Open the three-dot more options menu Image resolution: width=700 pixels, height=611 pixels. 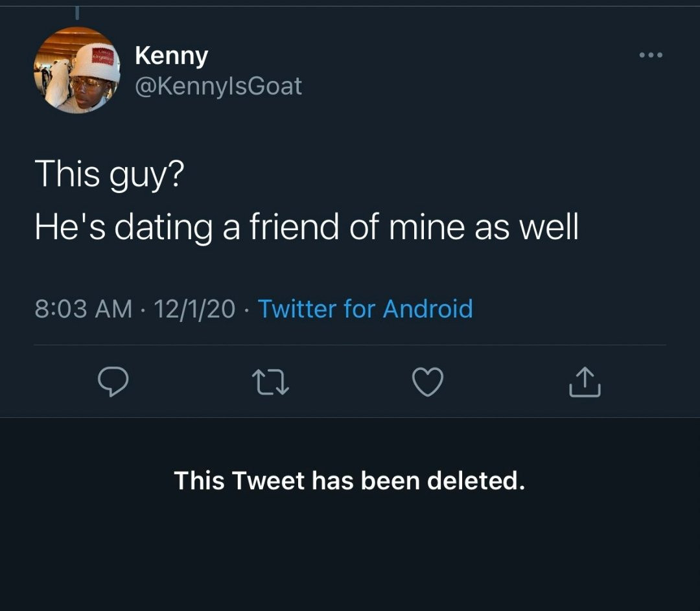pyautogui.click(x=651, y=55)
